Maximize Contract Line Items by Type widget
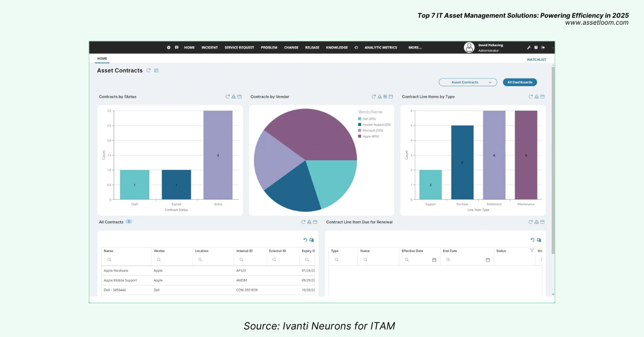 pos(543,97)
